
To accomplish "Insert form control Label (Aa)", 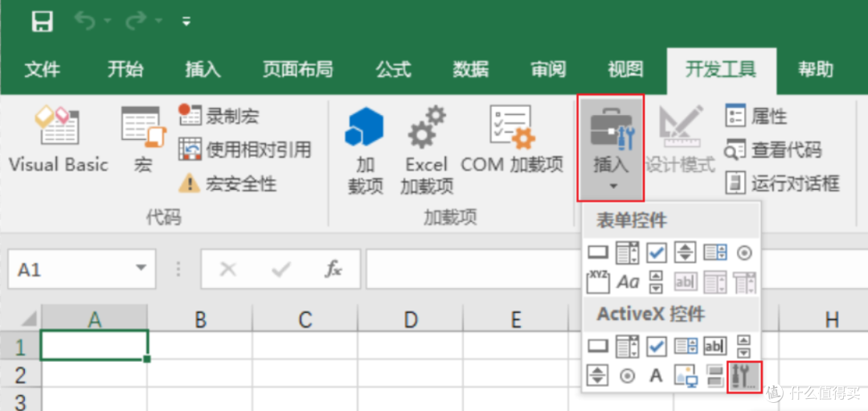I will tap(627, 282).
